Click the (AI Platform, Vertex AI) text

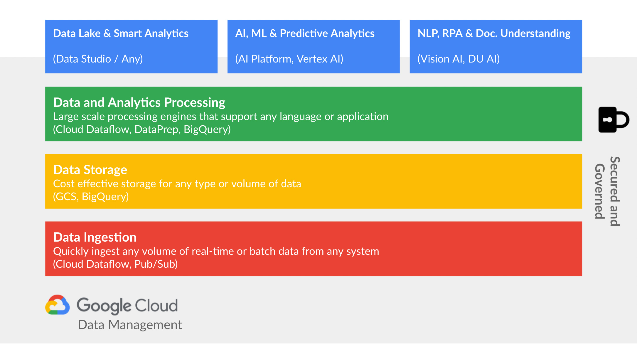289,59
